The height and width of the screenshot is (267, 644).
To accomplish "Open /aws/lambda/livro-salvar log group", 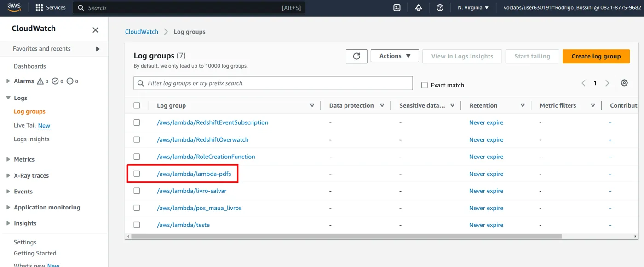I will (192, 191).
